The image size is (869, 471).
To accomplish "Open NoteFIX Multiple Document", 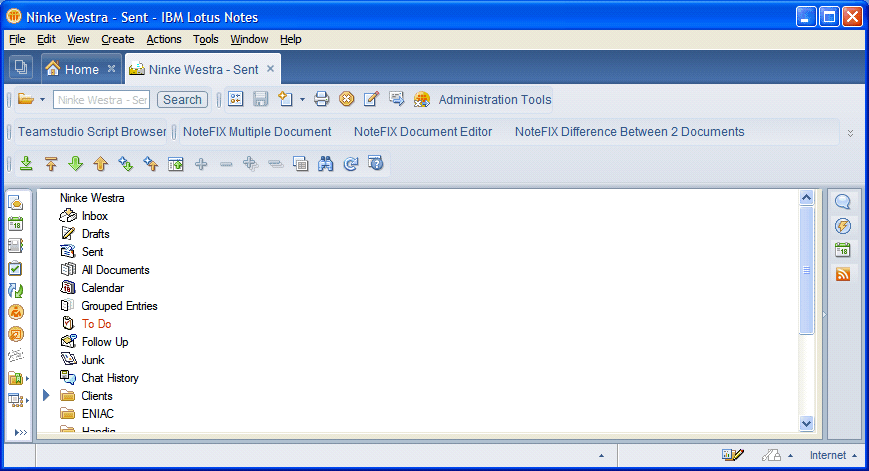I will click(x=257, y=132).
